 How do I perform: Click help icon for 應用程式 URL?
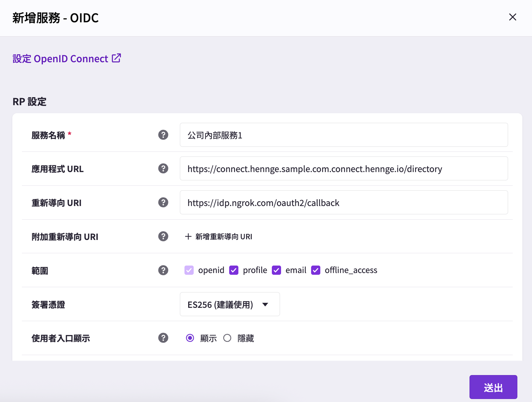click(x=163, y=169)
